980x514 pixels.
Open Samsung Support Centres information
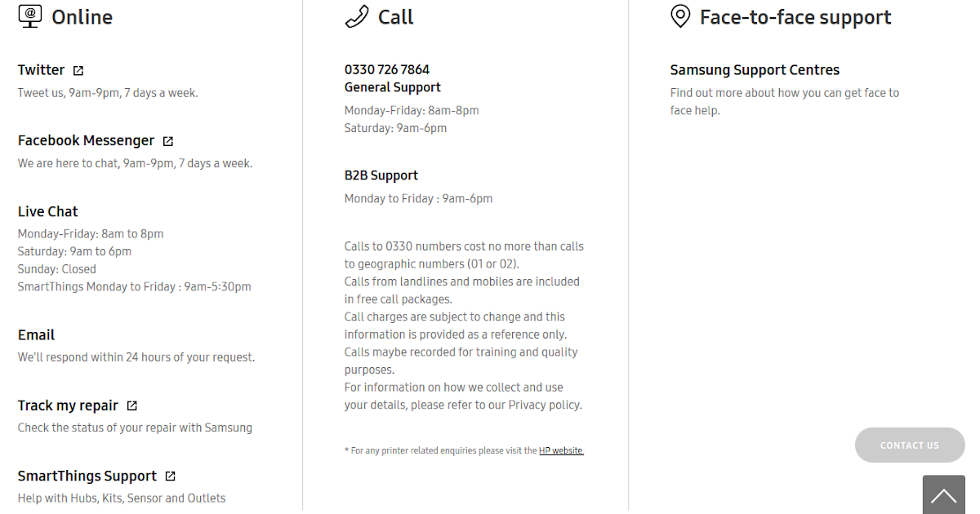pyautogui.click(x=755, y=69)
